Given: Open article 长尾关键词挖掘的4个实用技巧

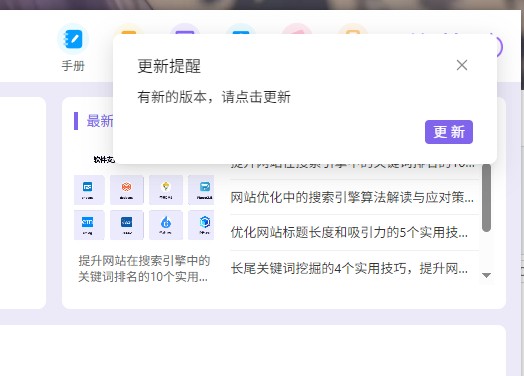Looking at the screenshot, I should coord(349,268).
